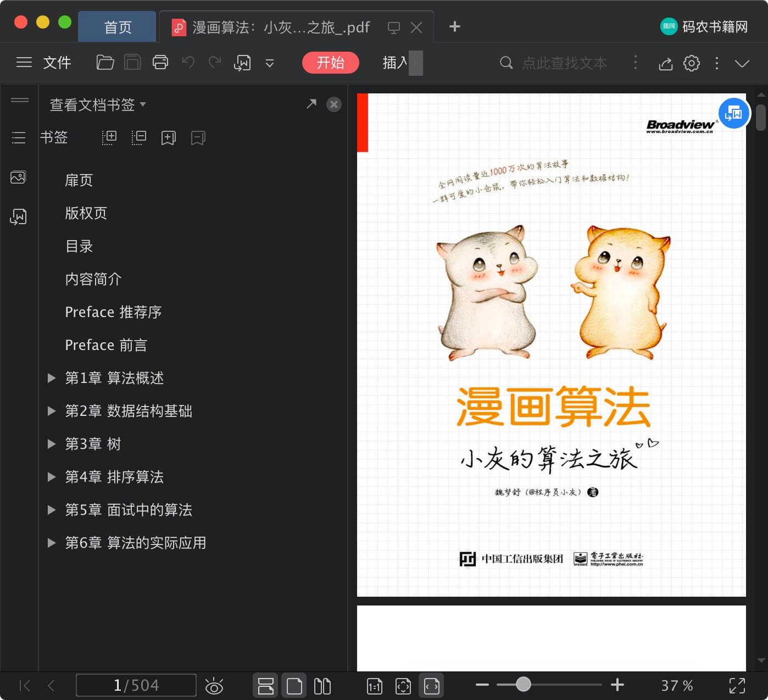The width and height of the screenshot is (768, 700).
Task: Fit page width icon
Action: (432, 686)
